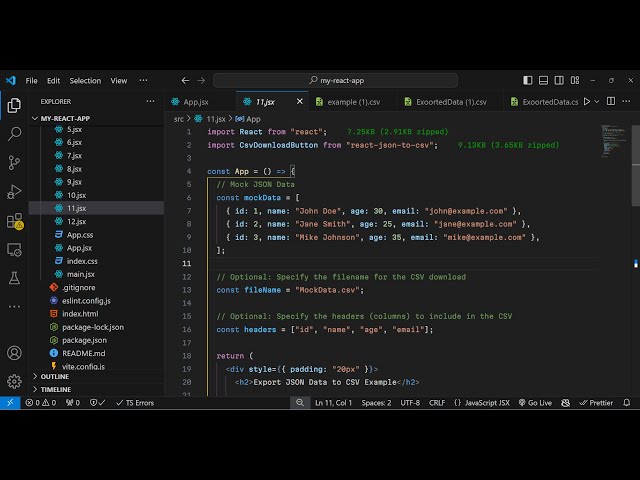Open the Manage gear settings icon

click(x=14, y=381)
